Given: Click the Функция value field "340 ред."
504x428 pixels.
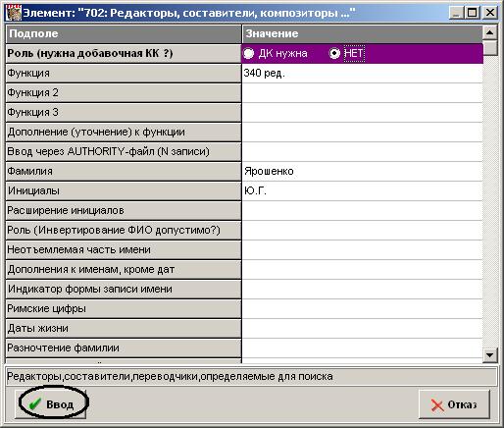Looking at the screenshot, I should 362,73.
